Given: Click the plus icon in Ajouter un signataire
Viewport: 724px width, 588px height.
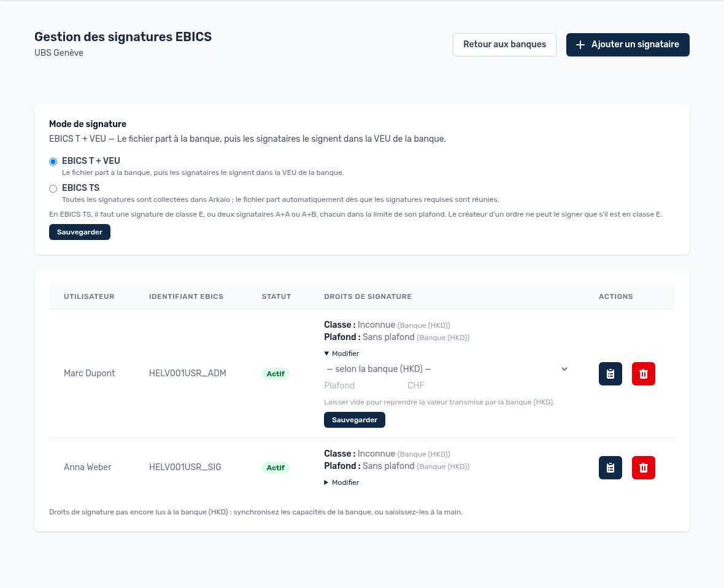Looking at the screenshot, I should (580, 45).
